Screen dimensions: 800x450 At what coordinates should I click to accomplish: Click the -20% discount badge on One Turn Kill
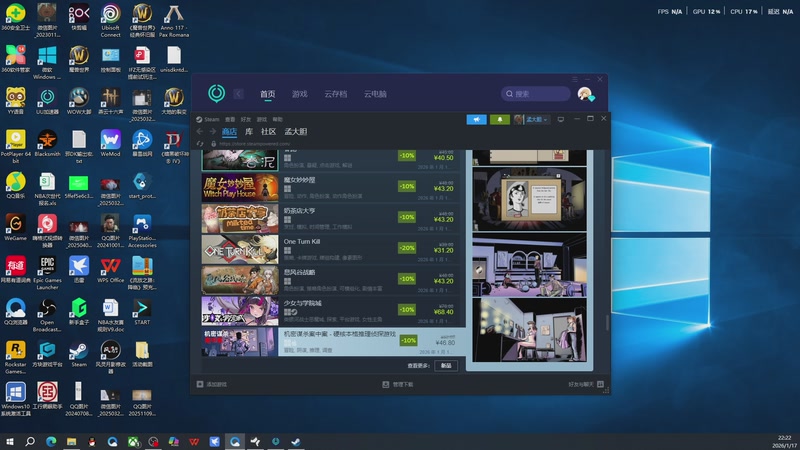407,248
